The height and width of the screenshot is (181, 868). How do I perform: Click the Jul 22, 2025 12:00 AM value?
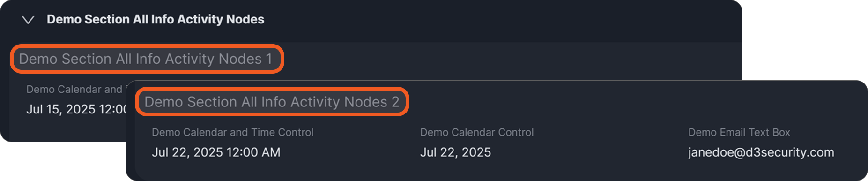click(216, 152)
